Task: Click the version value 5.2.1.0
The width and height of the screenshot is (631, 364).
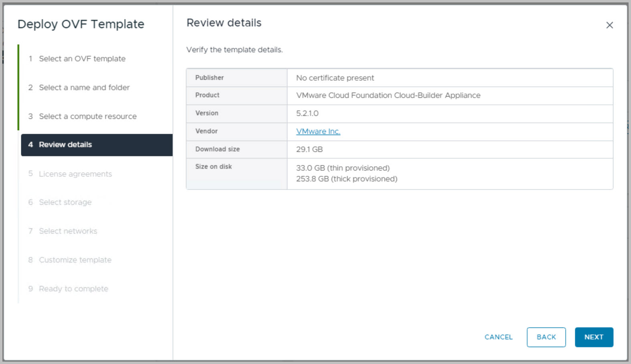Action: (307, 114)
